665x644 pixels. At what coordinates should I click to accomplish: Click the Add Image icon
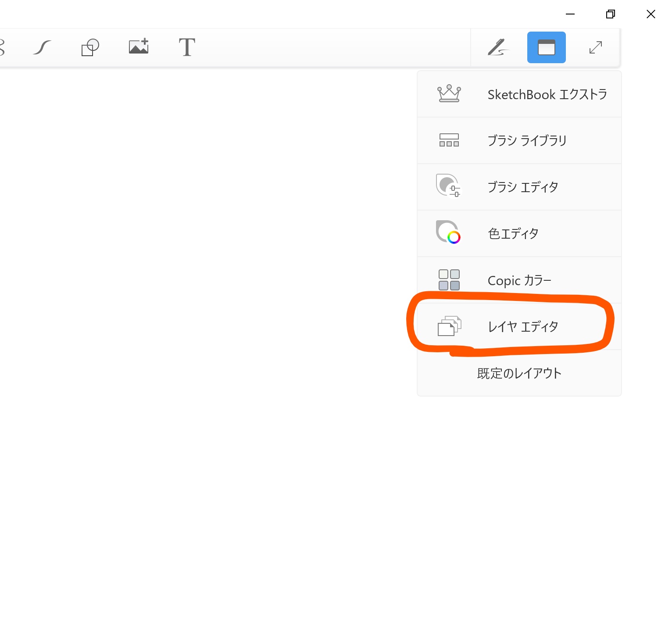coord(139,47)
